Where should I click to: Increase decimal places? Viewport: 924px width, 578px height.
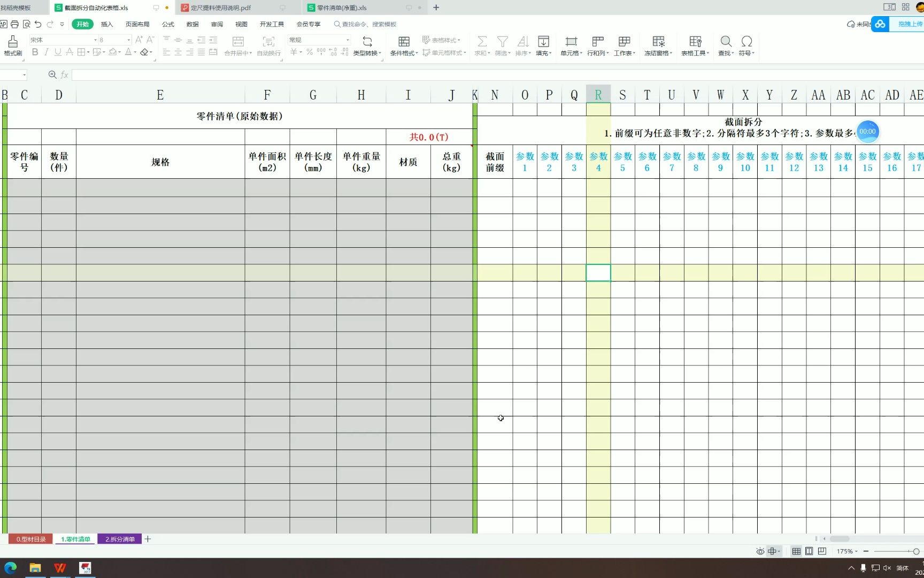(x=333, y=52)
